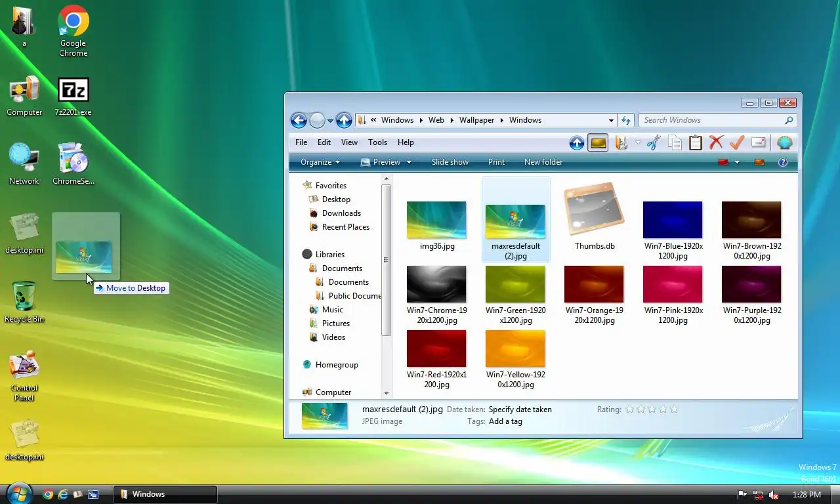Click the blue Help question mark icon
This screenshot has width=840, height=504.
(x=782, y=162)
